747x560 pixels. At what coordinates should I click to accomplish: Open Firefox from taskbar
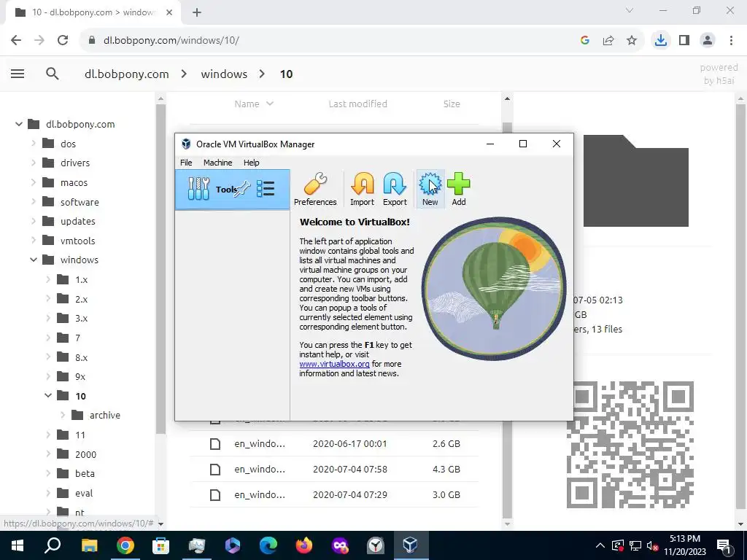coord(304,545)
